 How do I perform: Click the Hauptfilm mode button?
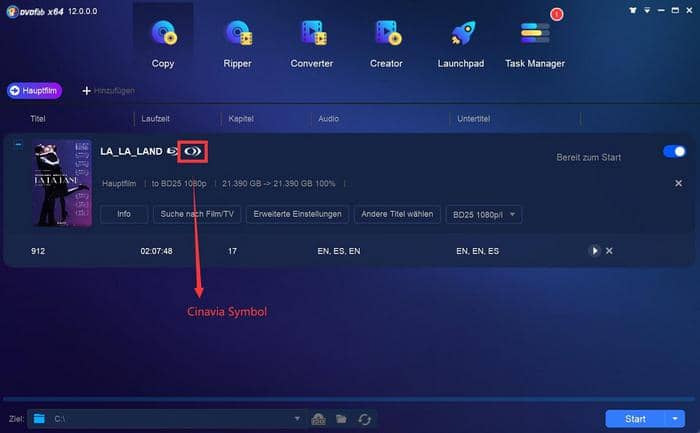tap(34, 91)
